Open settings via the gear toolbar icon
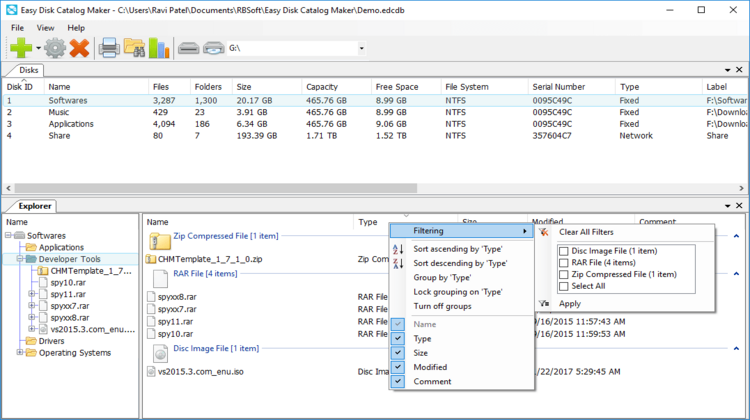Screen dimensions: 750x420 click(55, 47)
